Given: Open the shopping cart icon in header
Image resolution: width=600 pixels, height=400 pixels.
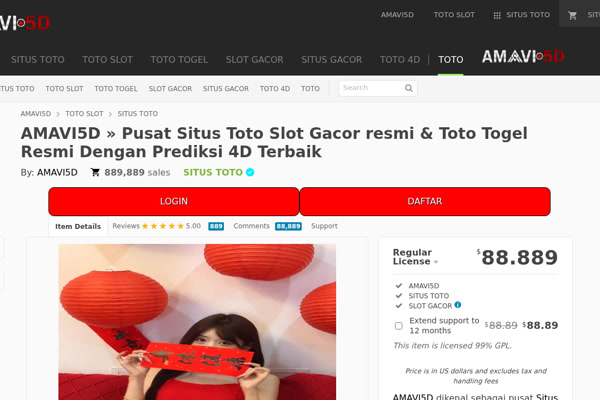Looking at the screenshot, I should pos(572,15).
